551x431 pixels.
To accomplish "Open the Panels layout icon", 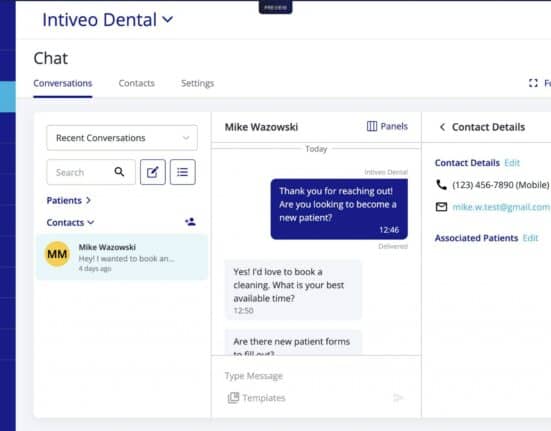I will click(372, 126).
